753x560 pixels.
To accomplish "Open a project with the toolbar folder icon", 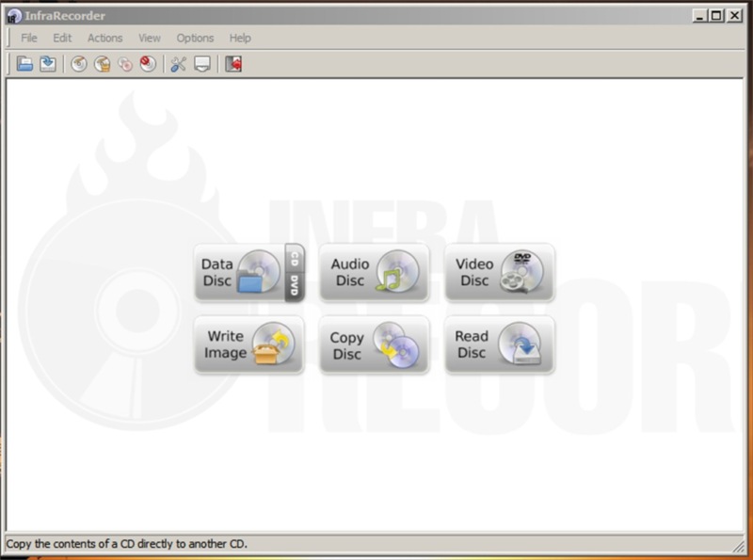I will tap(24, 64).
